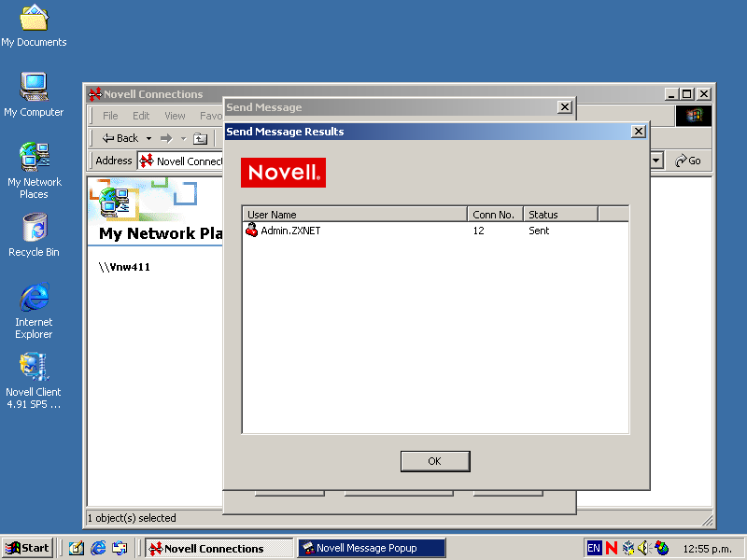This screenshot has width=747, height=560.
Task: Click the cube-shaped tray icon beside the speaker
Action: point(628,548)
